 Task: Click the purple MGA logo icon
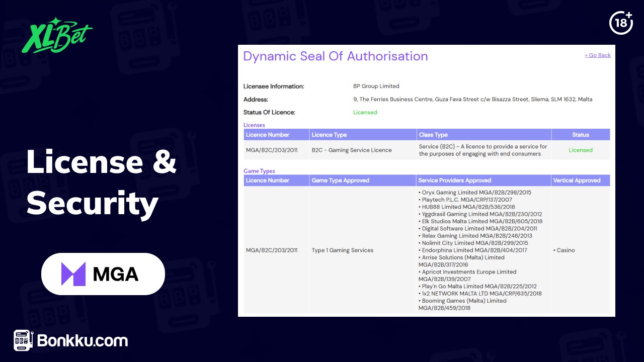tap(73, 274)
